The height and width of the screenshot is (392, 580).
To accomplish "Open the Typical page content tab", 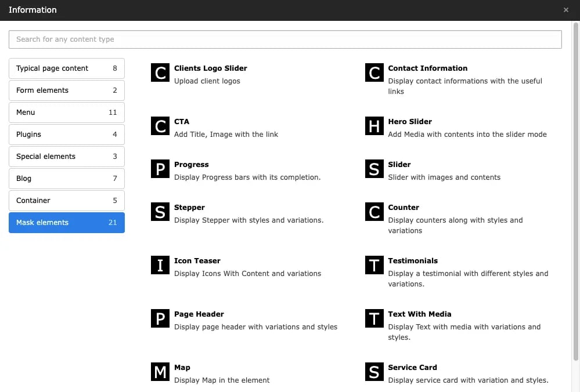I will point(67,68).
